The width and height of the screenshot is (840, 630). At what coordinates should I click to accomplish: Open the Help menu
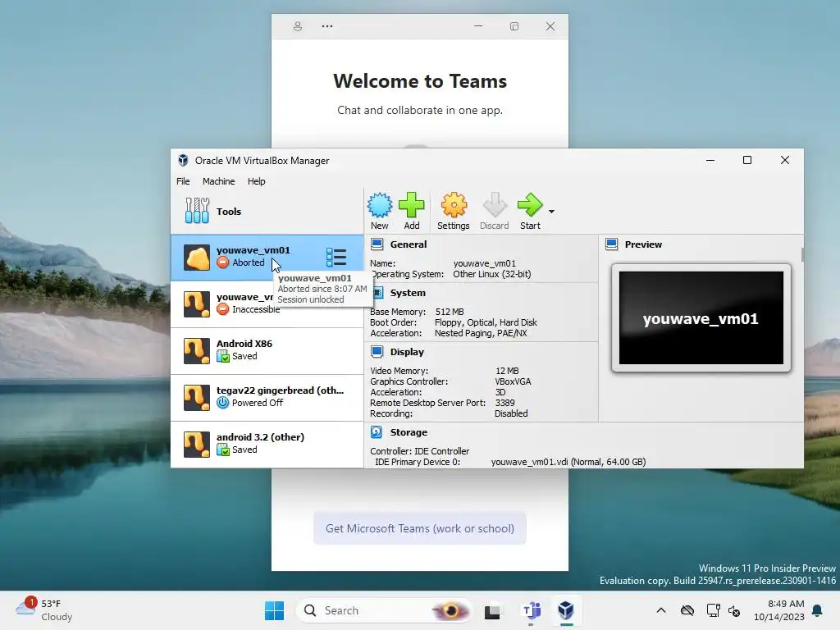256,181
